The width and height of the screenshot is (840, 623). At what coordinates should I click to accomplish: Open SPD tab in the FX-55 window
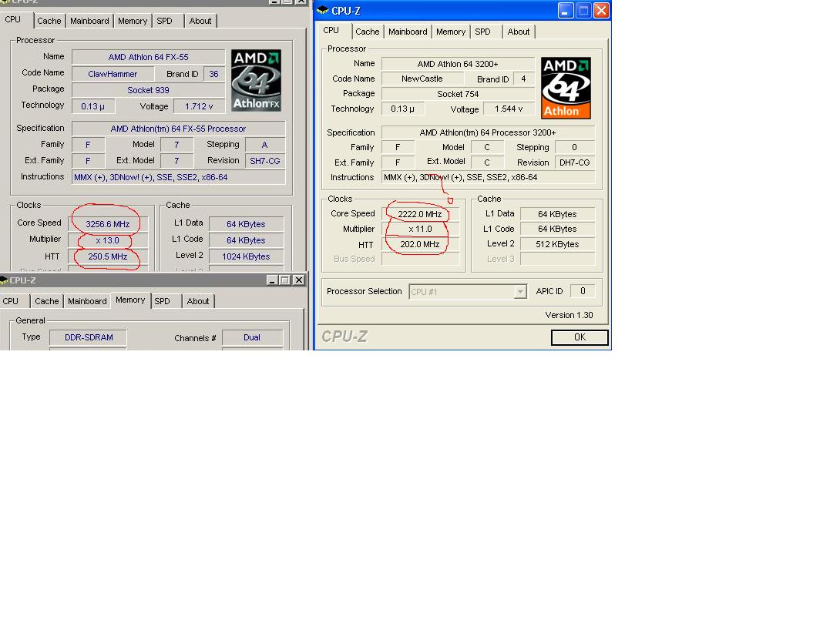165,21
